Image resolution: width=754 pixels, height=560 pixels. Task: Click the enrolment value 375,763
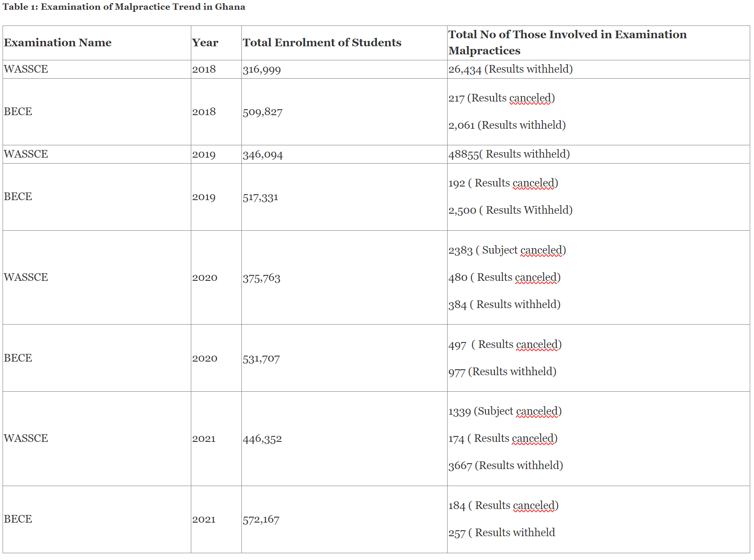pos(261,278)
